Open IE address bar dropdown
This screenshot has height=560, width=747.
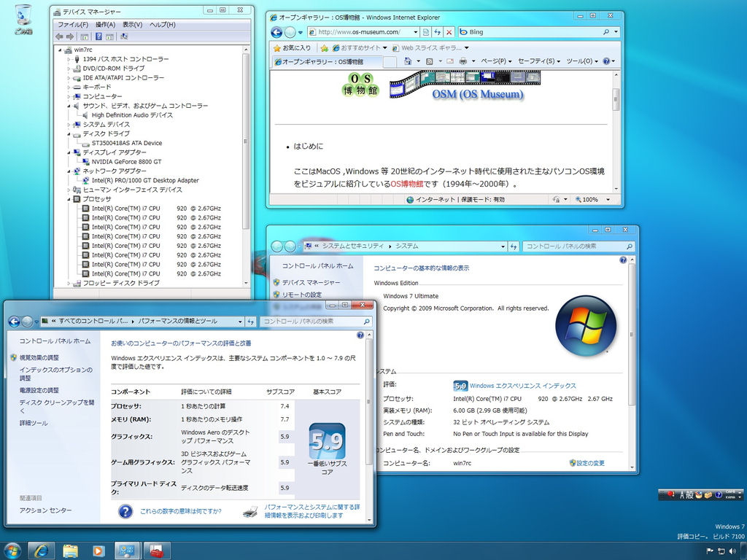[415, 32]
